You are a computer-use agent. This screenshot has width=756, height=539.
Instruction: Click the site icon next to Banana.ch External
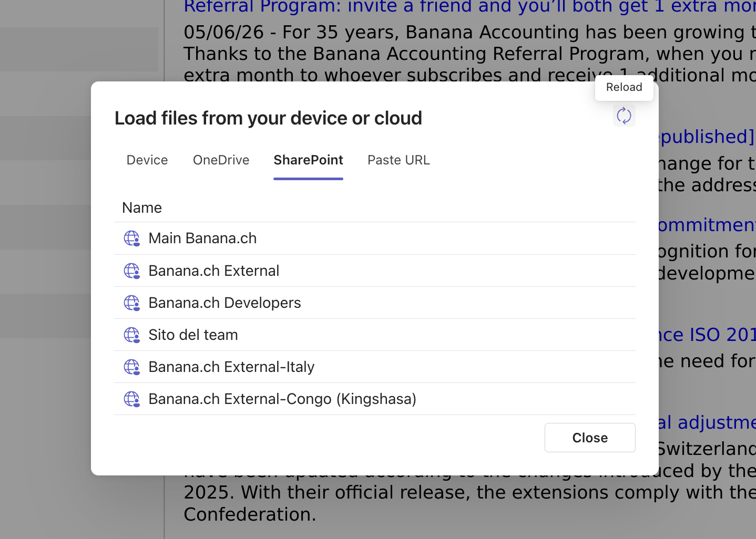(131, 271)
